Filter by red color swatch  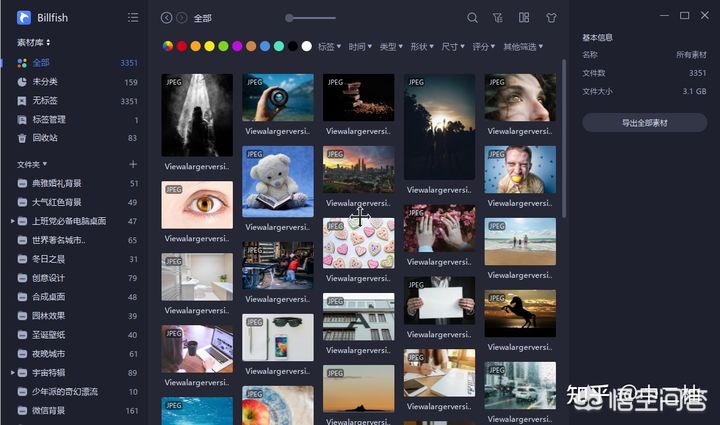click(x=182, y=46)
